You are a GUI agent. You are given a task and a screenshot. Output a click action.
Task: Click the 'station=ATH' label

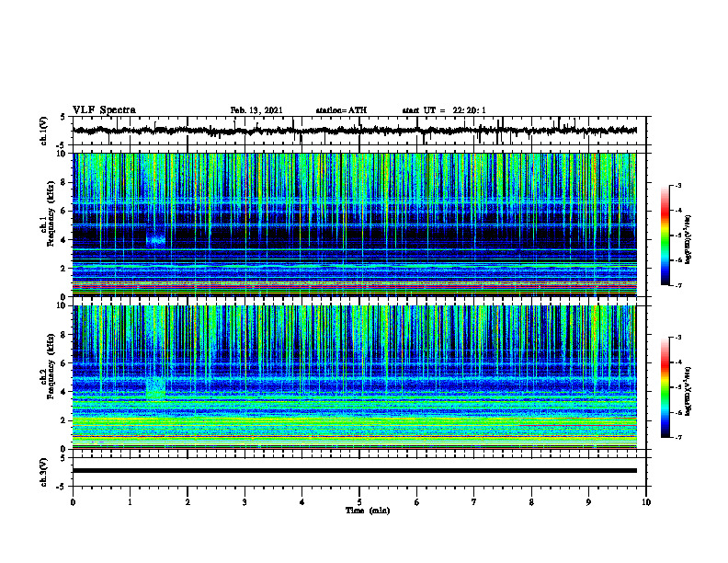point(341,110)
